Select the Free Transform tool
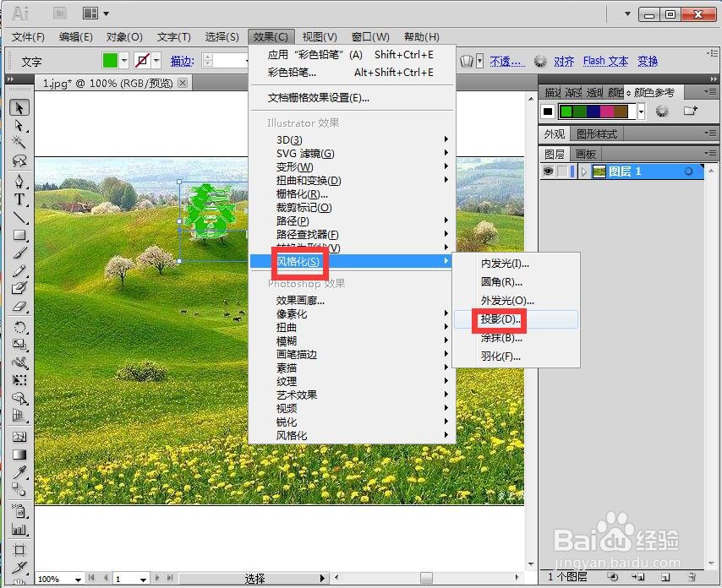The height and width of the screenshot is (588, 722). tap(19, 380)
